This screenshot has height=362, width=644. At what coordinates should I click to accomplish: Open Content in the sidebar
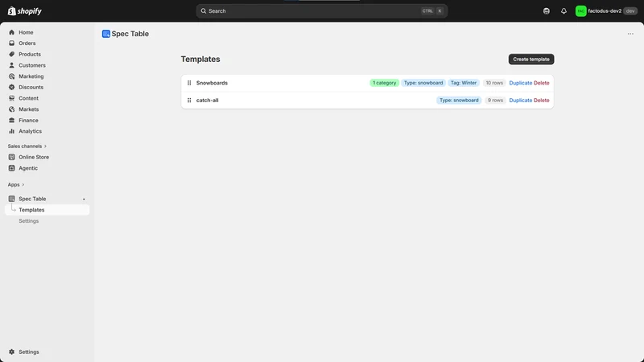(28, 98)
